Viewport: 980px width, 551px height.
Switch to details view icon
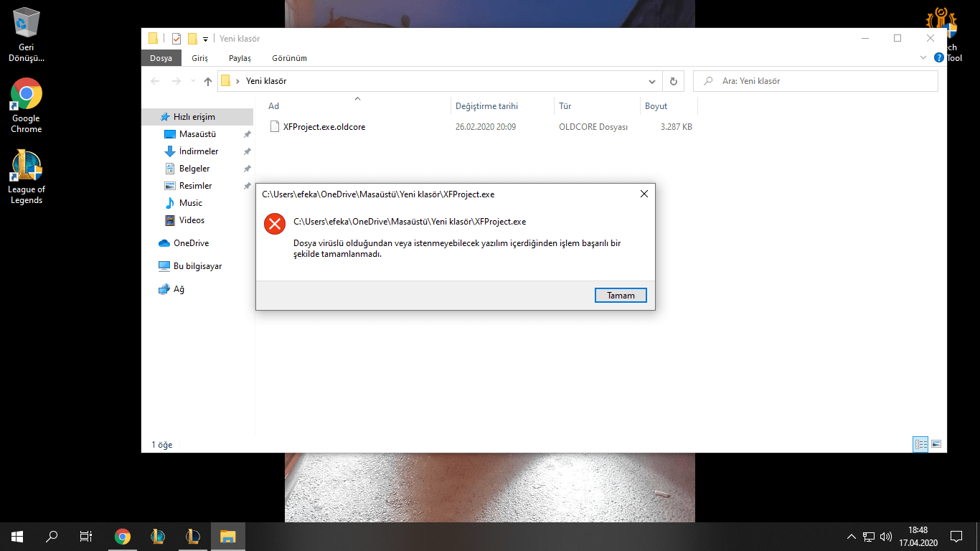click(x=920, y=445)
